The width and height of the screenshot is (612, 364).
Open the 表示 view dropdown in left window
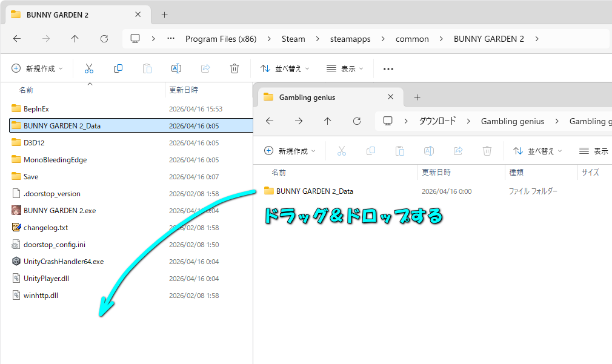pos(345,68)
